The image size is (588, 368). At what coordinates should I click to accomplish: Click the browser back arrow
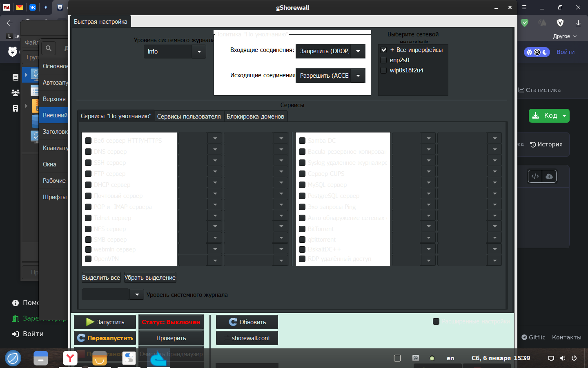[x=10, y=23]
